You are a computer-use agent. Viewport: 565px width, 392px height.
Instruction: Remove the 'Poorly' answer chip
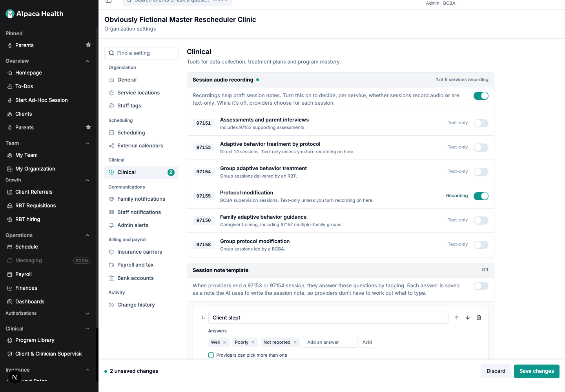pos(253,342)
